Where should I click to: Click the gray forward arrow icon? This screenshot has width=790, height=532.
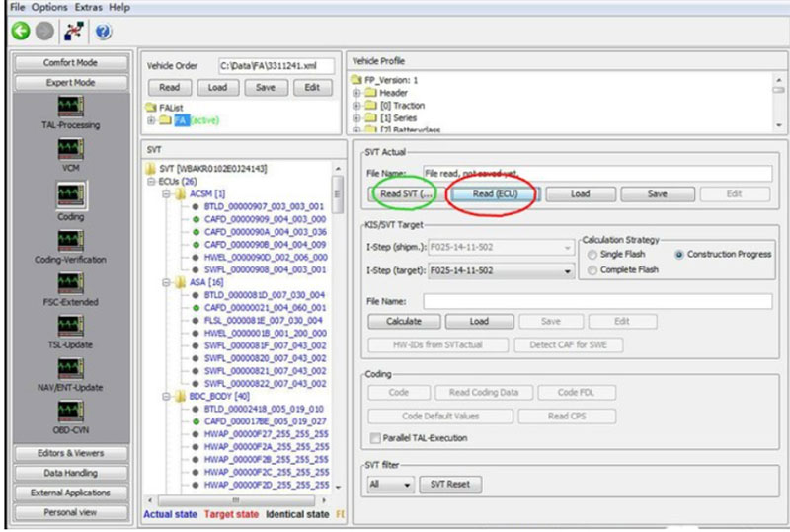pyautogui.click(x=44, y=32)
